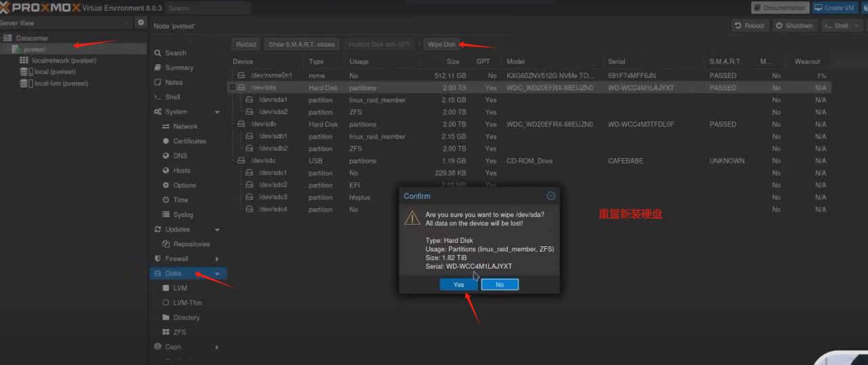Viewport: 868px width, 365px height.
Task: Cancel the wipe by clicking No
Action: pos(500,284)
